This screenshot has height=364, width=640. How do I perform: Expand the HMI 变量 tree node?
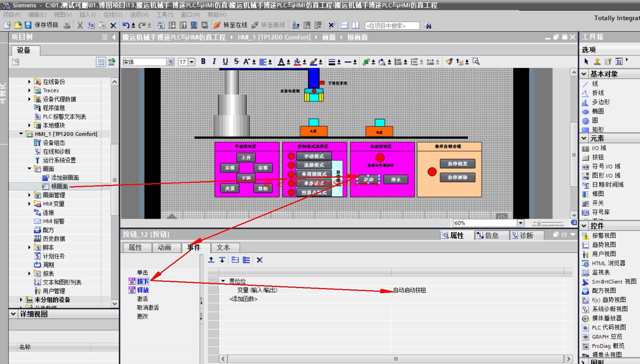tap(29, 204)
